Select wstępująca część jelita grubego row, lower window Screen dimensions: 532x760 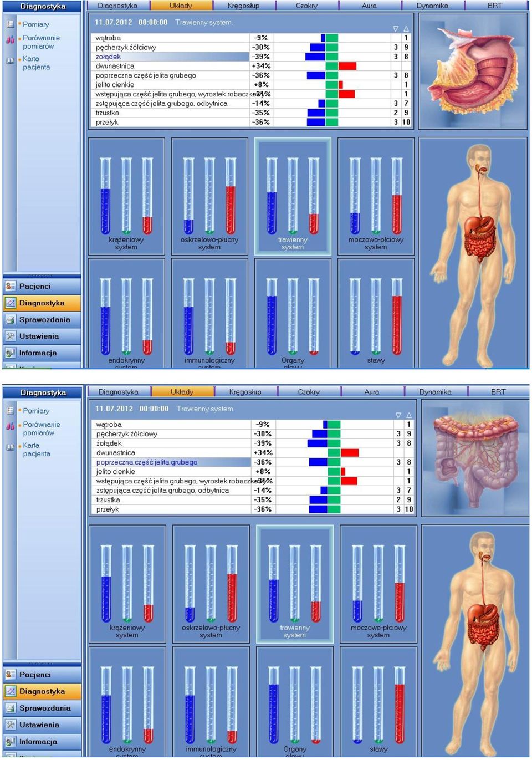click(x=253, y=481)
